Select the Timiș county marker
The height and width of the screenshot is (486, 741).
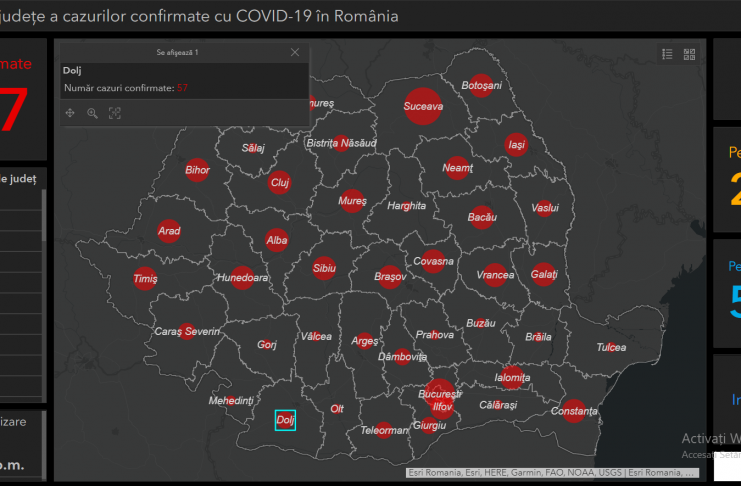tap(145, 280)
